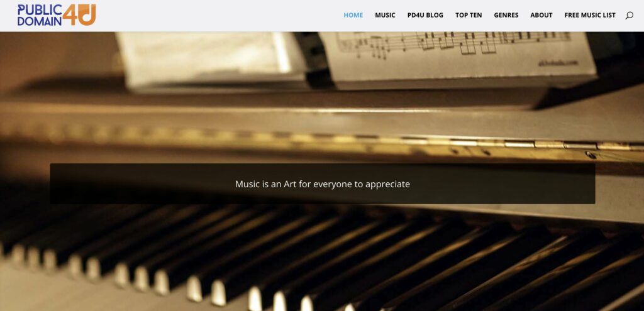Viewport: 644px width, 311px height.
Task: Click the orange 4U logo mark
Action: click(x=79, y=15)
